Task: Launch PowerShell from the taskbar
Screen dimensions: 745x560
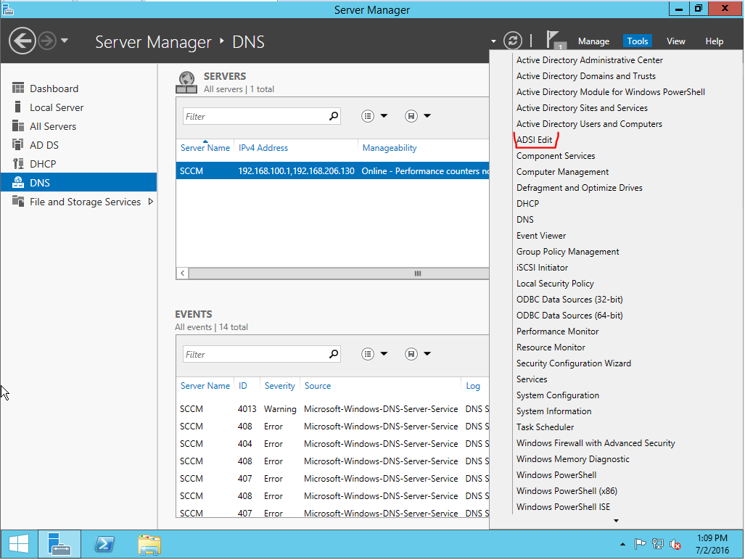Action: point(104,544)
